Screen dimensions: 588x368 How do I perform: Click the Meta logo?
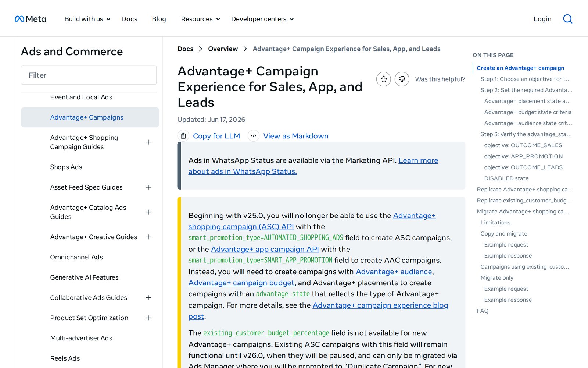[30, 19]
